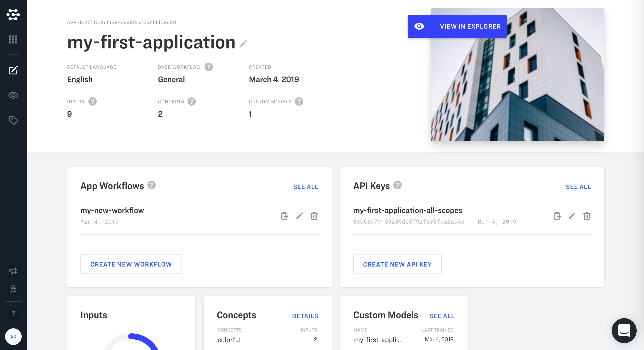Image resolution: width=644 pixels, height=350 pixels.
Task: Click the Clarifai logo in sidebar
Action: pyautogui.click(x=13, y=15)
